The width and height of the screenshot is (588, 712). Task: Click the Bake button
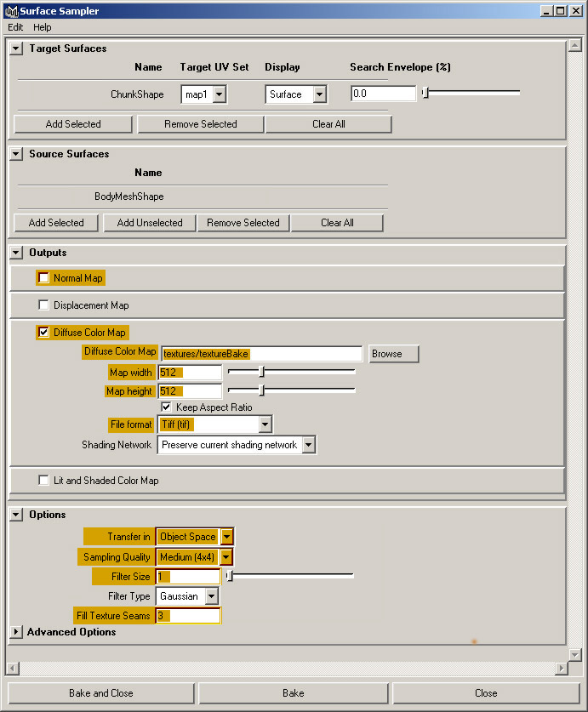tap(293, 693)
